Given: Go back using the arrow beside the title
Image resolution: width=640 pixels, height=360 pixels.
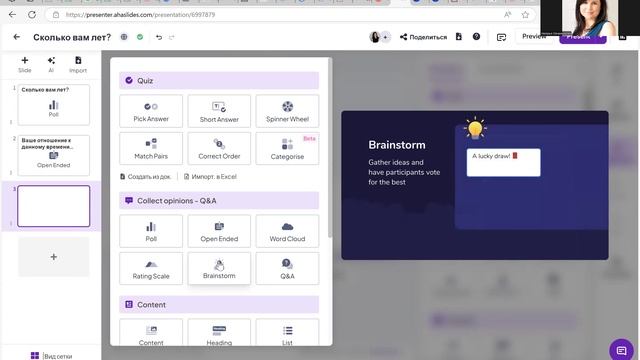Looking at the screenshot, I should pyautogui.click(x=17, y=37).
